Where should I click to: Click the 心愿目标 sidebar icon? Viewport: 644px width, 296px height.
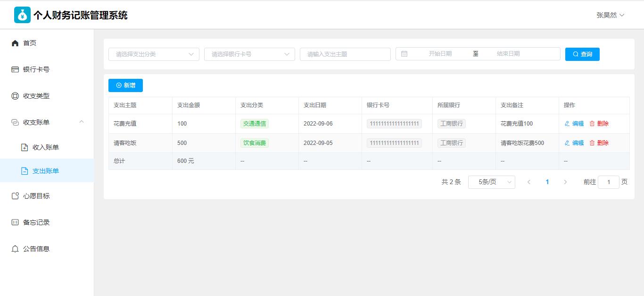pos(15,196)
